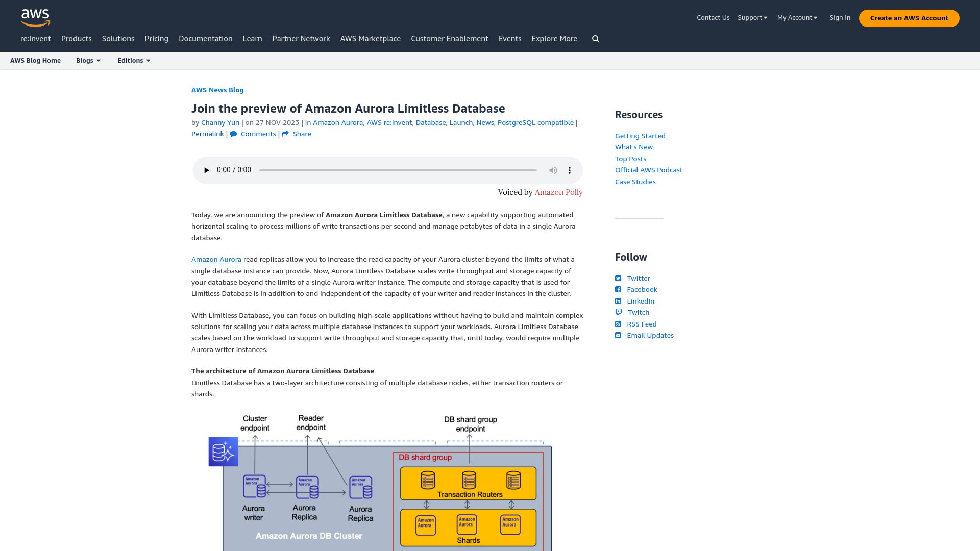
Task: Click the Sign In link
Action: (840, 18)
